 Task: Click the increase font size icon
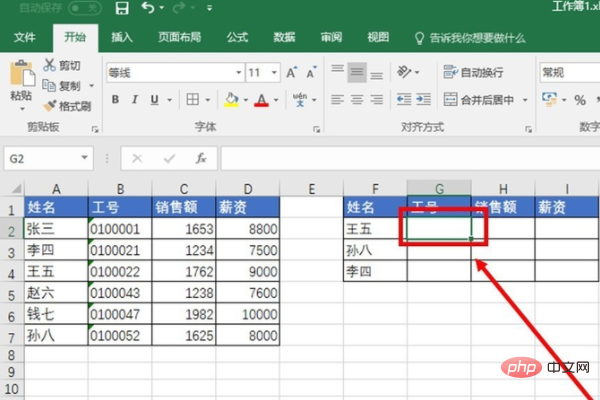[x=292, y=72]
